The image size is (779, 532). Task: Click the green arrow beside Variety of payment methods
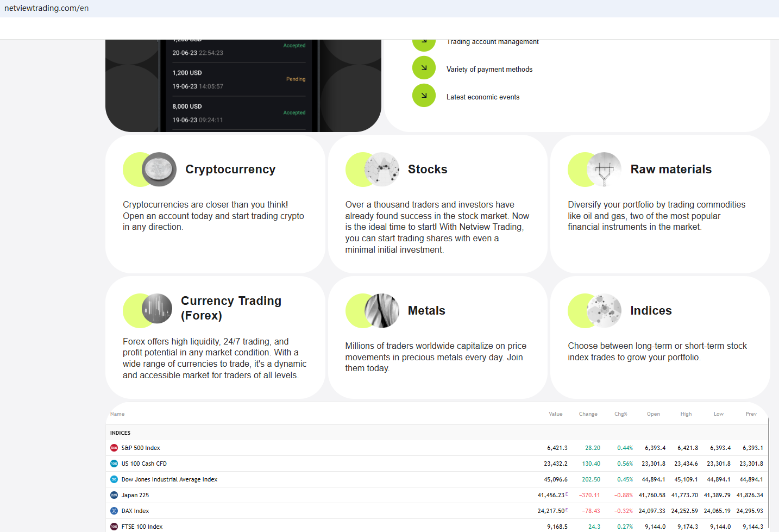point(424,68)
